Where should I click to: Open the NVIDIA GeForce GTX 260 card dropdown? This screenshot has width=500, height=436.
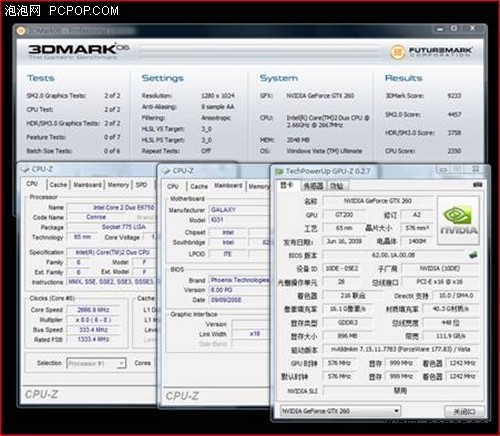340,411
